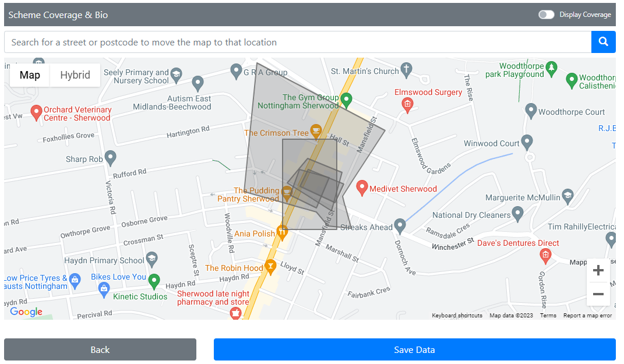Click the Haydn Primary School pin
This screenshot has height=364, width=624.
coord(151,259)
